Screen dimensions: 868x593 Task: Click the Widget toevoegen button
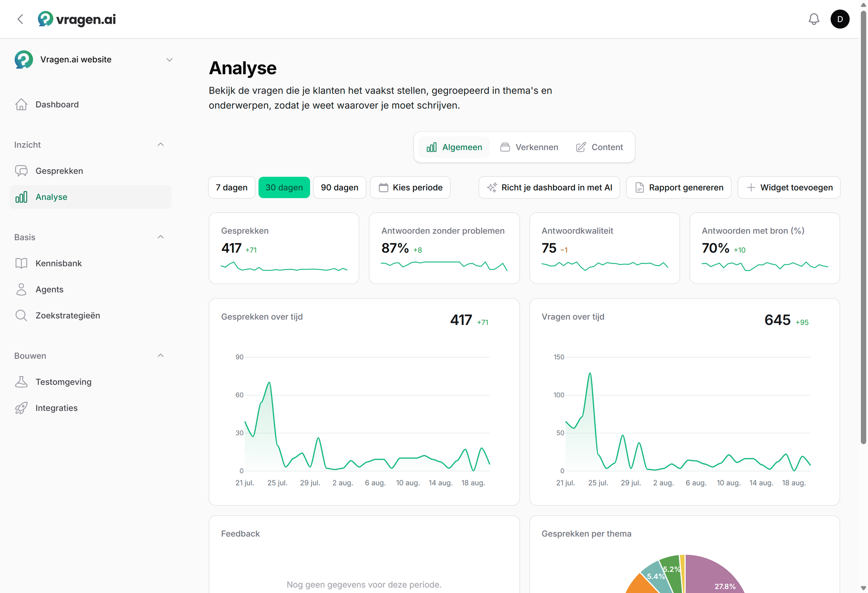tap(789, 188)
